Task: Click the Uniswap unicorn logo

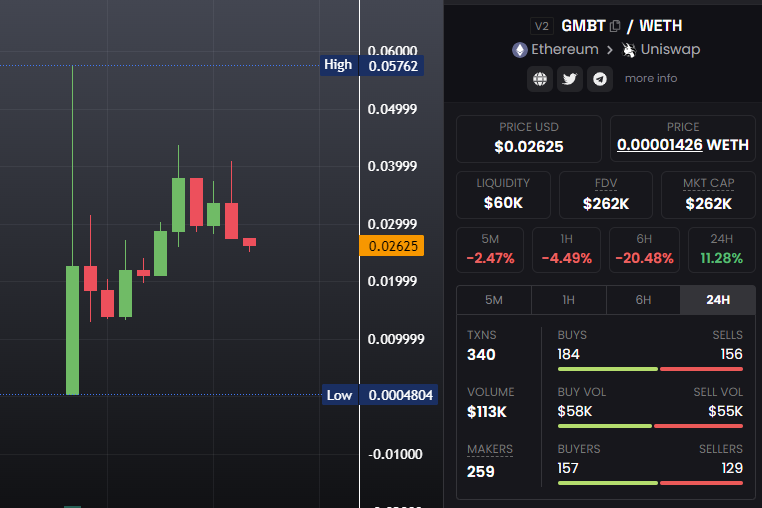Action: (x=629, y=50)
